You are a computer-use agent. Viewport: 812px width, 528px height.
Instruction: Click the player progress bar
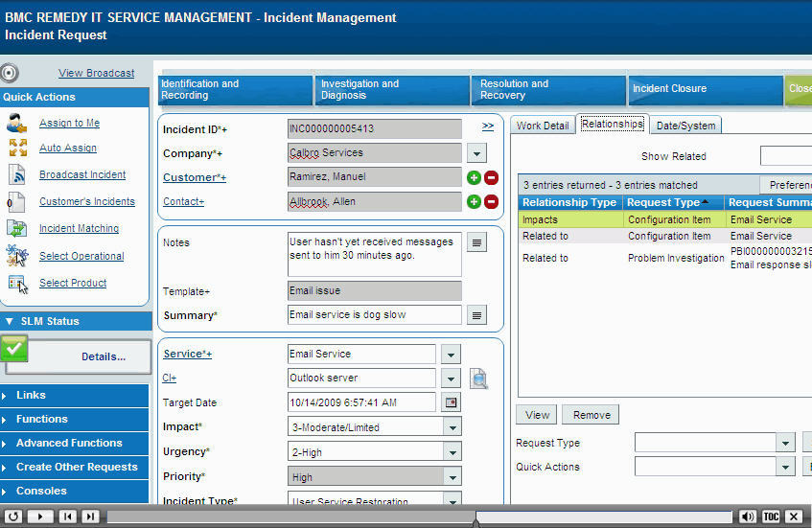coord(420,517)
